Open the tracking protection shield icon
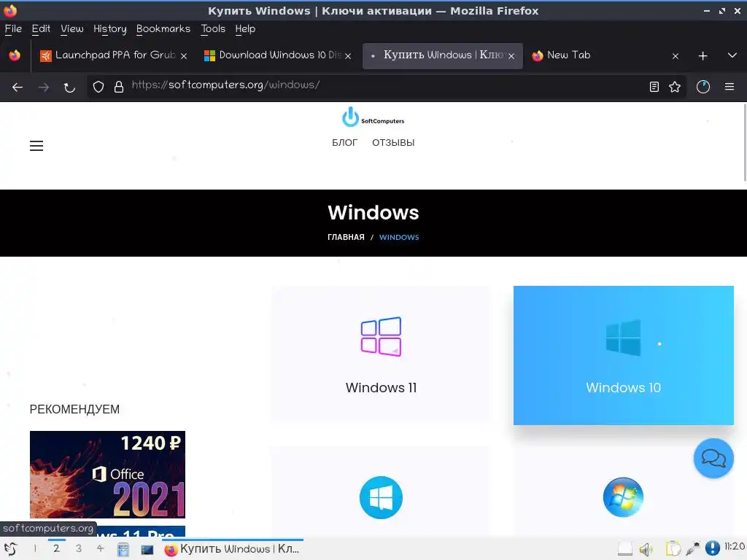 [98, 87]
